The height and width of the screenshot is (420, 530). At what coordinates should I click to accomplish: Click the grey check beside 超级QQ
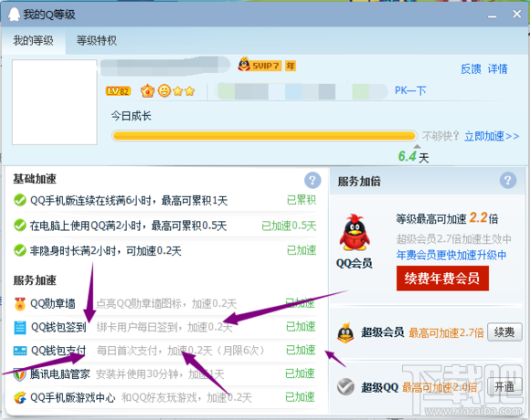345,387
